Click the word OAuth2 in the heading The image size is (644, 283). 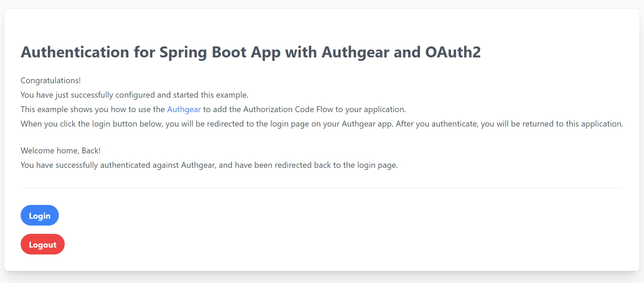pos(453,52)
